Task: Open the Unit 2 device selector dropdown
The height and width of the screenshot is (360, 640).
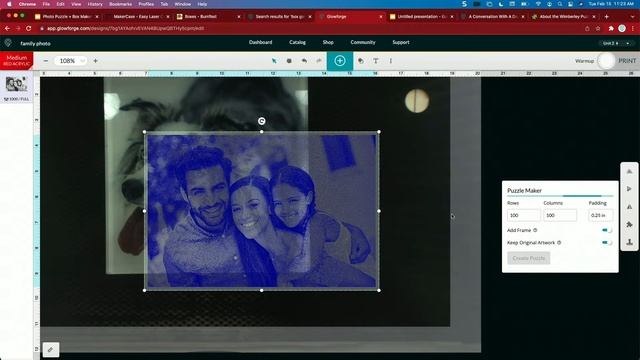Action: [616, 43]
